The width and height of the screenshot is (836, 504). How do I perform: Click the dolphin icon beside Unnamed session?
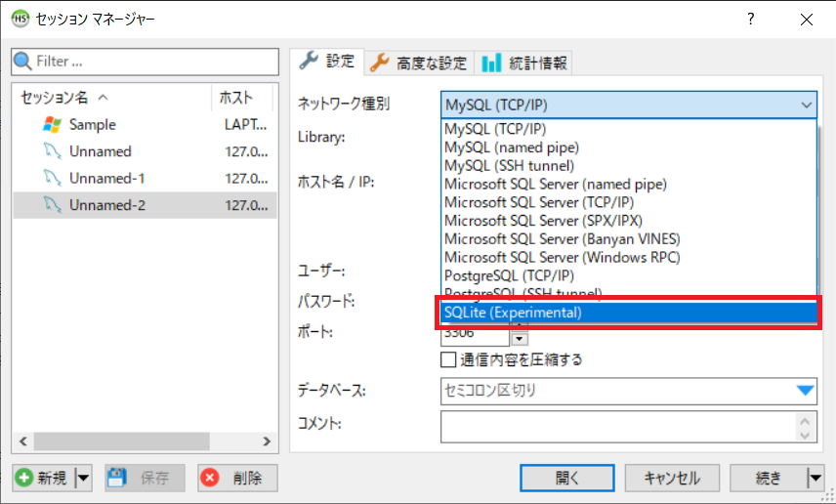click(x=53, y=151)
